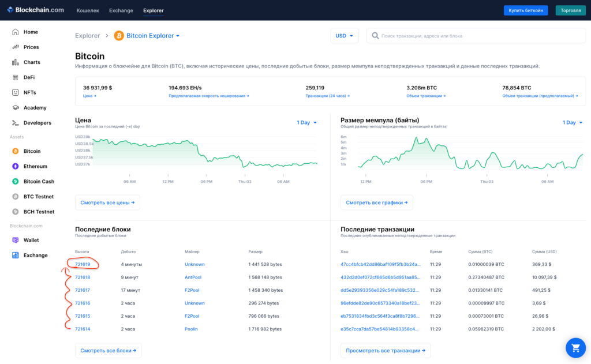Click the Poolin miner link
Screen dimensions: 591x364
point(191,329)
